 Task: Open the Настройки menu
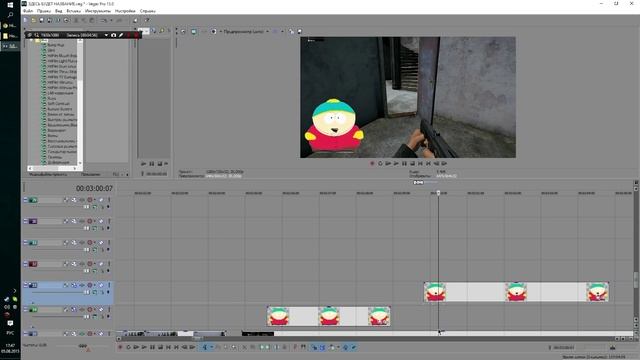(125, 11)
